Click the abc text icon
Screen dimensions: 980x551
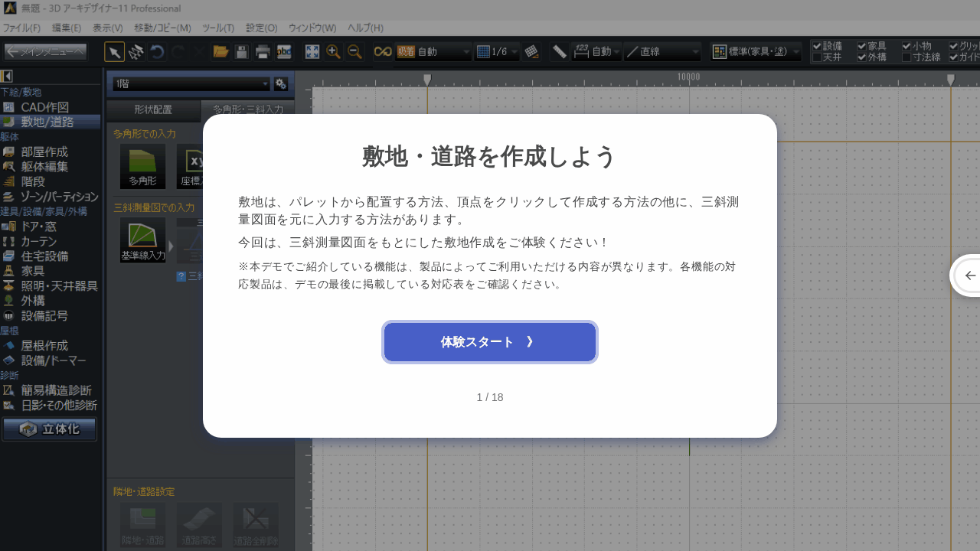284,52
